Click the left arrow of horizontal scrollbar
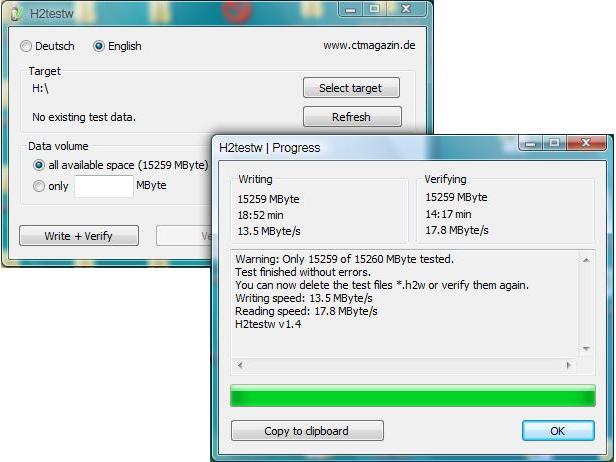Image resolution: width=616 pixels, height=462 pixels. pyautogui.click(x=240, y=365)
